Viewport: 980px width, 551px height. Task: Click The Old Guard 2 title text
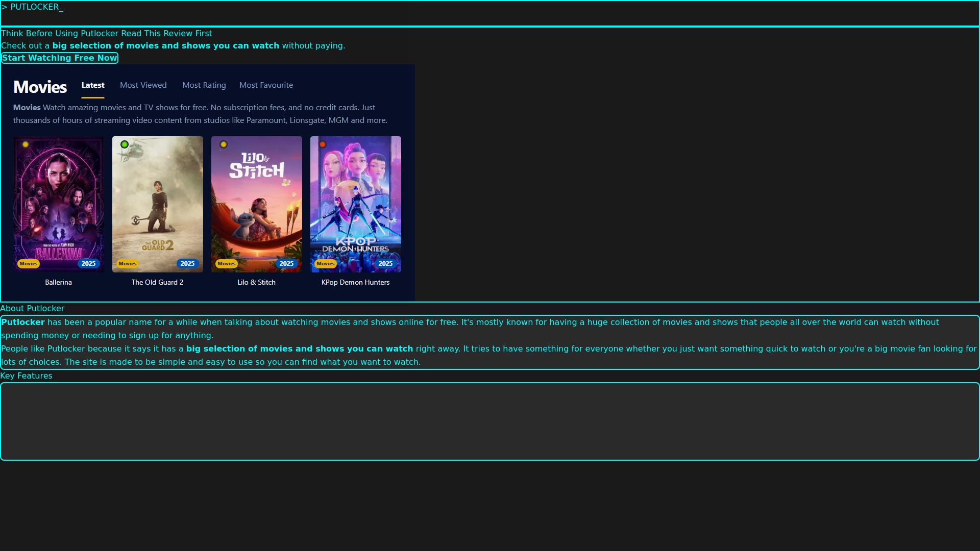tap(158, 282)
